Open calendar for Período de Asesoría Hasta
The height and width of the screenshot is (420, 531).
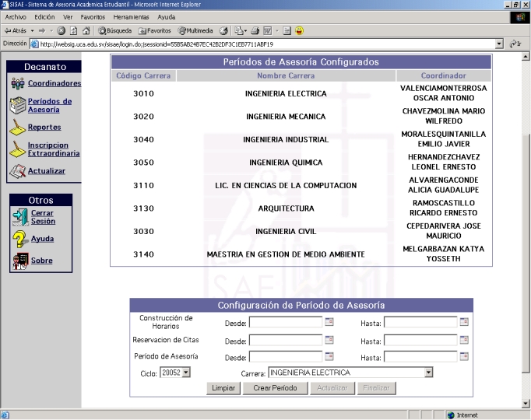[x=464, y=356]
